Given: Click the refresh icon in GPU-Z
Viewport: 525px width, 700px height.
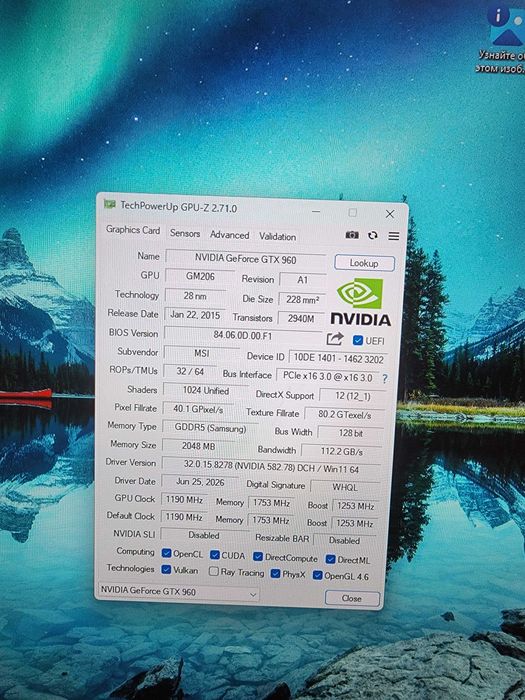Looking at the screenshot, I should [x=373, y=235].
